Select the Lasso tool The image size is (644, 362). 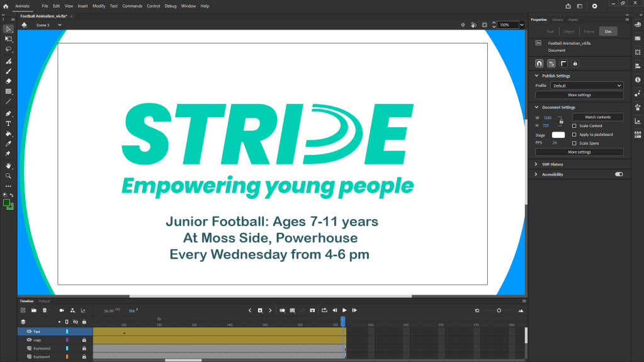click(8, 49)
